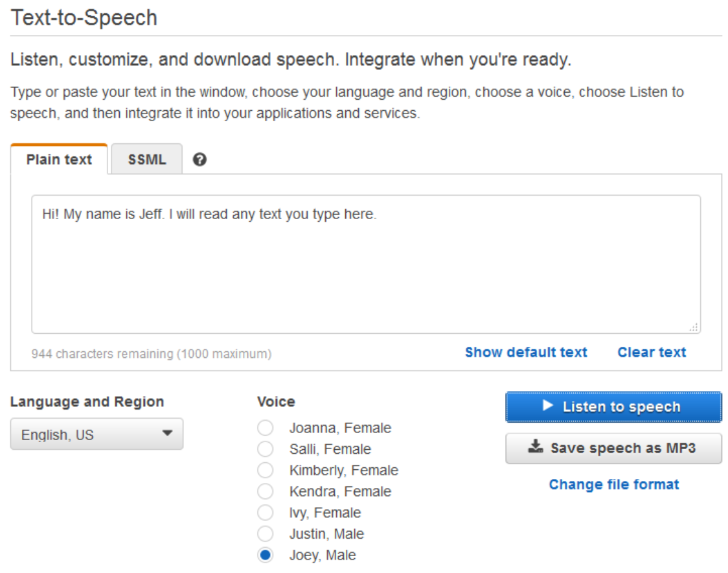Click the help question mark icon
The width and height of the screenshot is (728, 573).
(199, 159)
